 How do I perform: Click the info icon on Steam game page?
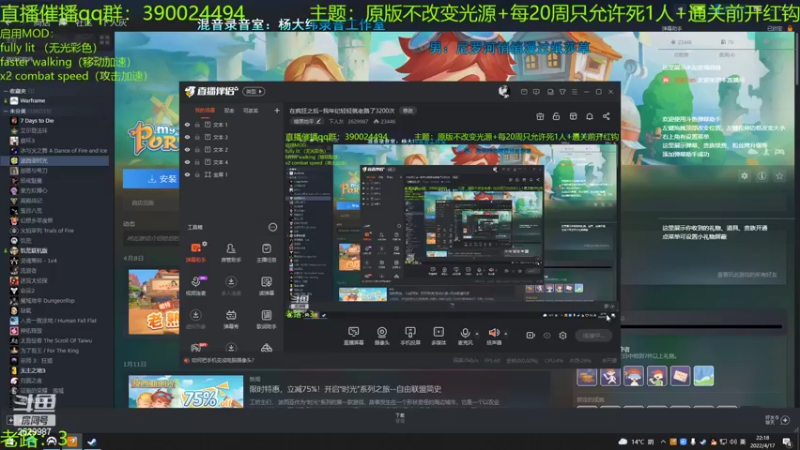coord(762,176)
